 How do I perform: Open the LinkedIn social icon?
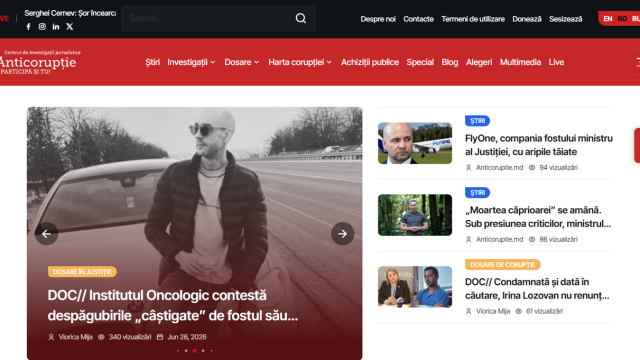tap(56, 27)
